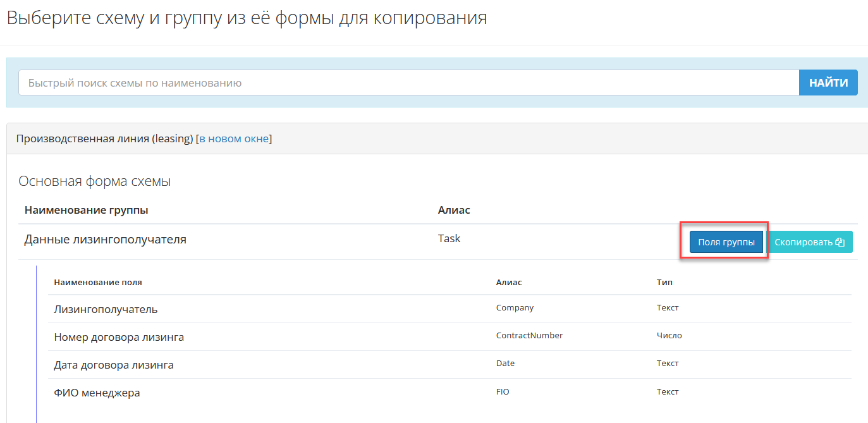Click the copy icon on Скопировать button
The height and width of the screenshot is (423, 868).
[840, 242]
